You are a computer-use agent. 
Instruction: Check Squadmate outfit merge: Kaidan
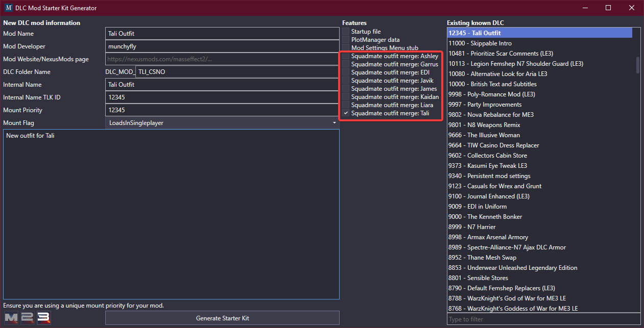click(346, 97)
